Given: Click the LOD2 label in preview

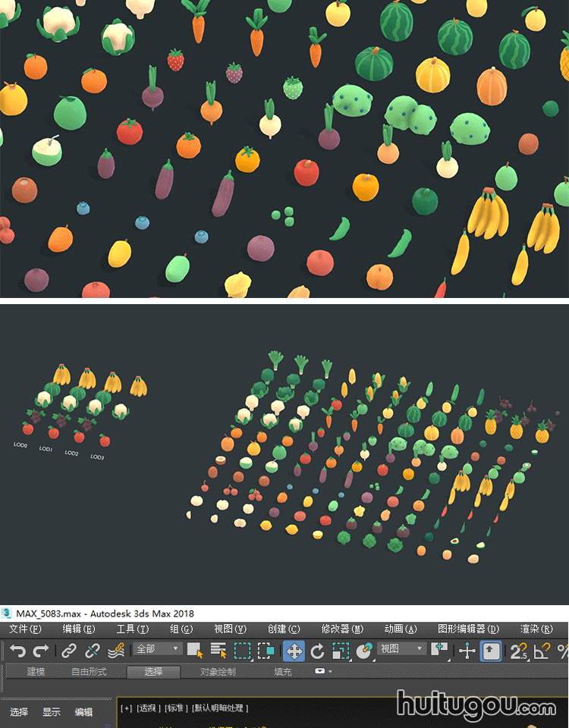Looking at the screenshot, I should click(71, 453).
